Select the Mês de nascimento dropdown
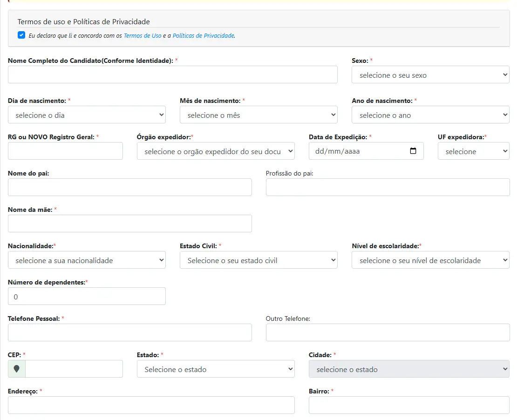The height and width of the screenshot is (420, 517). pyautogui.click(x=258, y=115)
